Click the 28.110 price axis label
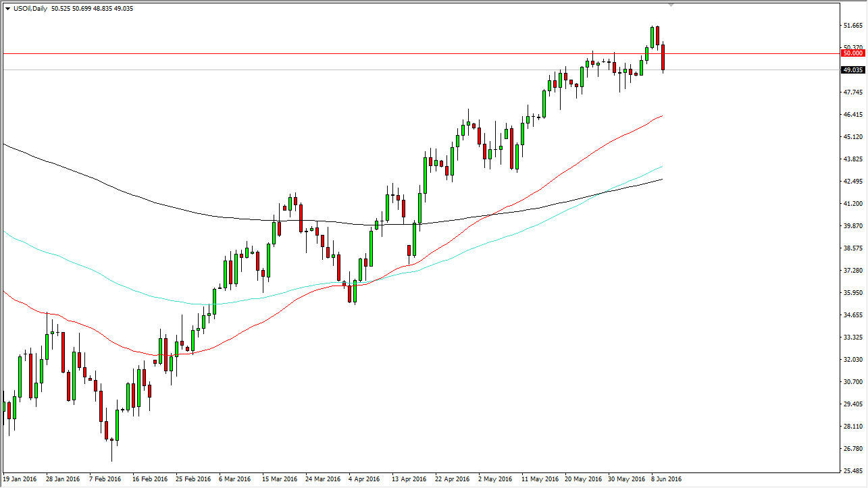Image resolution: width=868 pixels, height=488 pixels. coord(854,427)
